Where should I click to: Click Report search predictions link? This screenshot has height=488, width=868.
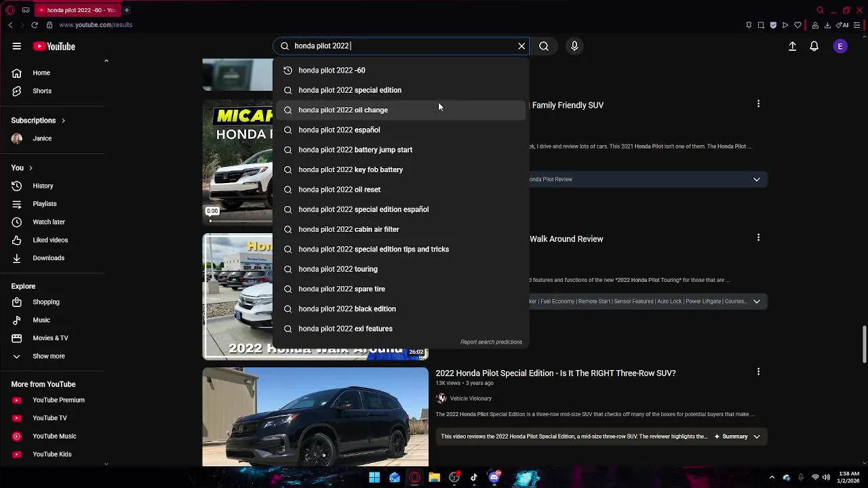(491, 342)
